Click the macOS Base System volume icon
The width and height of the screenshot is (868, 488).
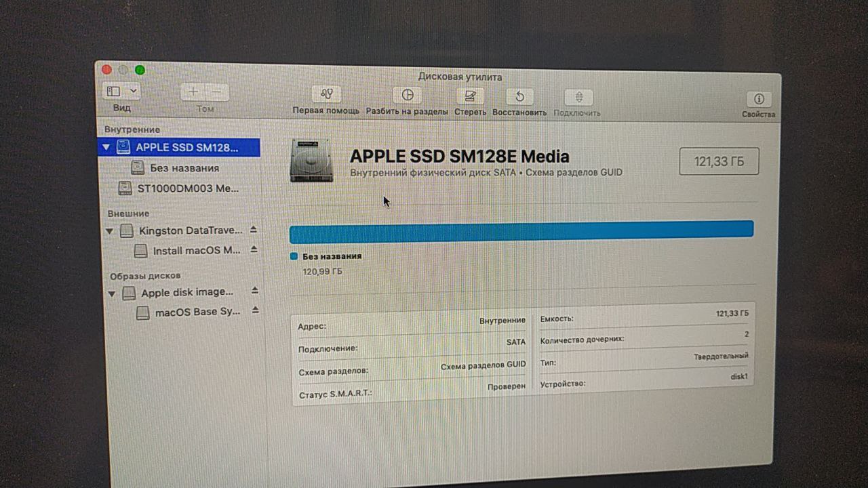pyautogui.click(x=142, y=313)
